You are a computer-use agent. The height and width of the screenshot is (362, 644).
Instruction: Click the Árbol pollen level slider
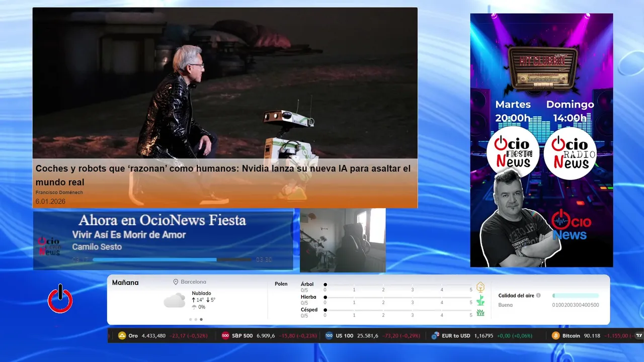pos(398,285)
